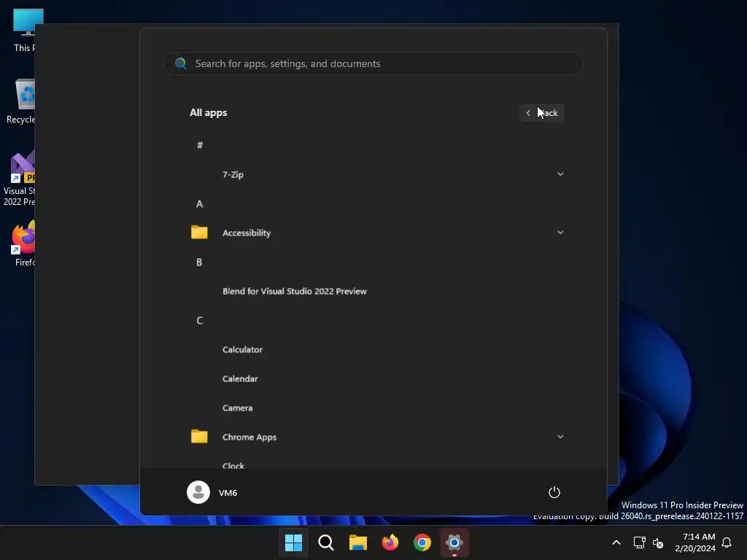
Task: Open the B letter index header
Action: (x=199, y=262)
